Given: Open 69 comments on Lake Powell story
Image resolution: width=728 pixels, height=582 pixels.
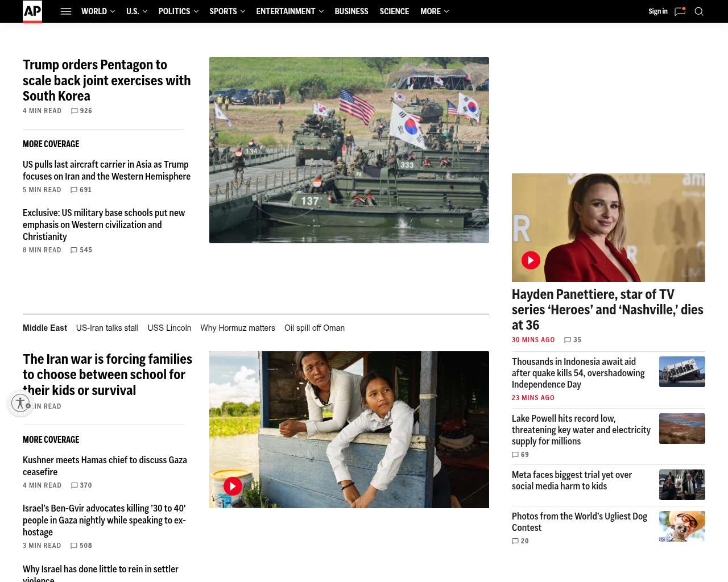Looking at the screenshot, I should (520, 455).
